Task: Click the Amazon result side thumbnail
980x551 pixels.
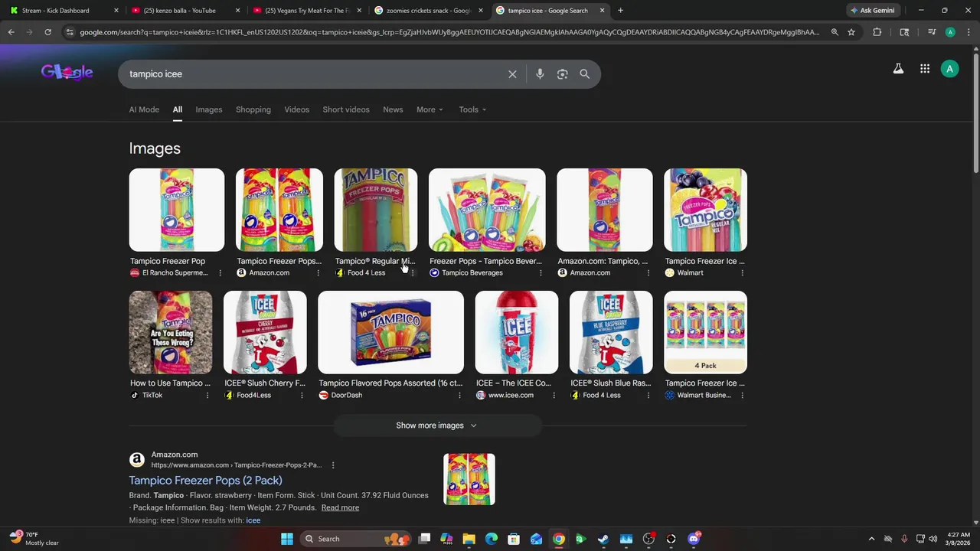Action: [x=469, y=479]
